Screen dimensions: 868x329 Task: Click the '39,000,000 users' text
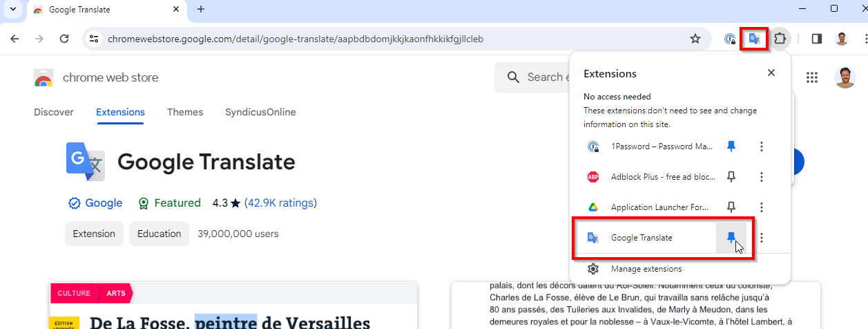[238, 234]
